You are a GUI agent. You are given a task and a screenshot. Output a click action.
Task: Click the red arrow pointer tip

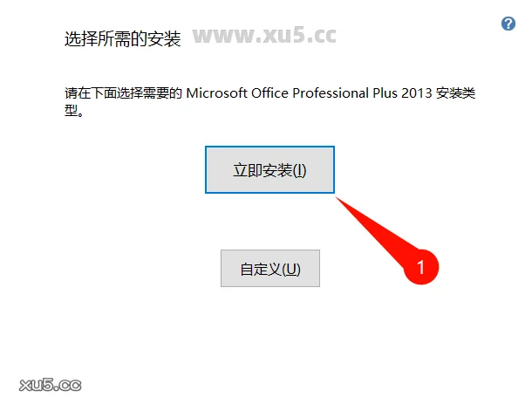338,200
